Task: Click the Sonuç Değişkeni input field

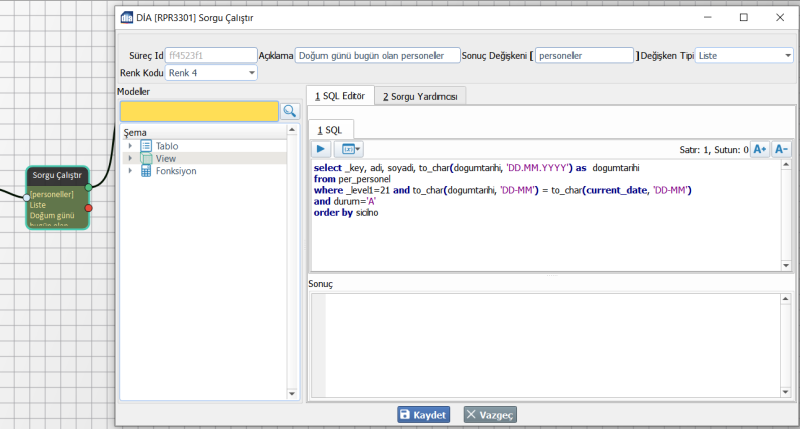Action: tap(584, 56)
